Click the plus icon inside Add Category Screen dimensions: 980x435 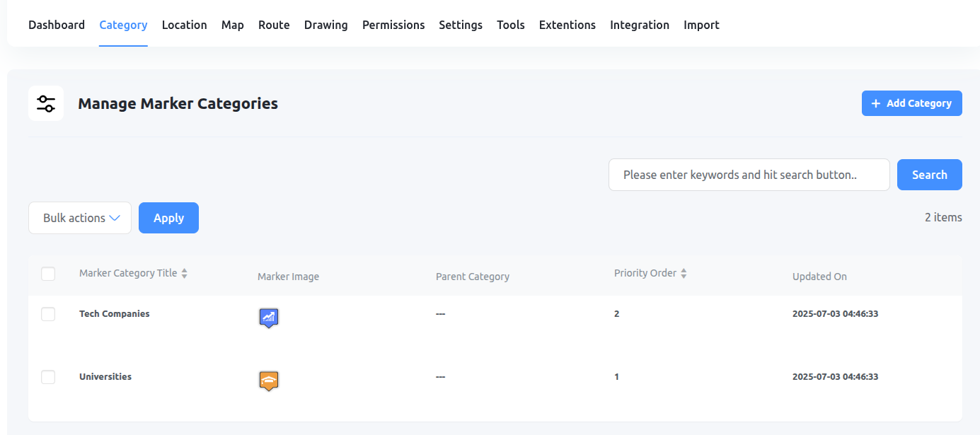874,103
